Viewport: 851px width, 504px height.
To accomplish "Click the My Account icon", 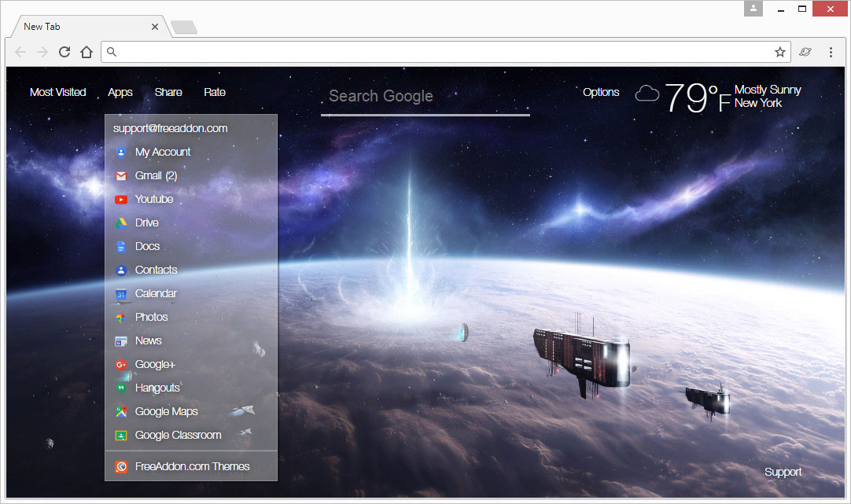I will click(121, 153).
